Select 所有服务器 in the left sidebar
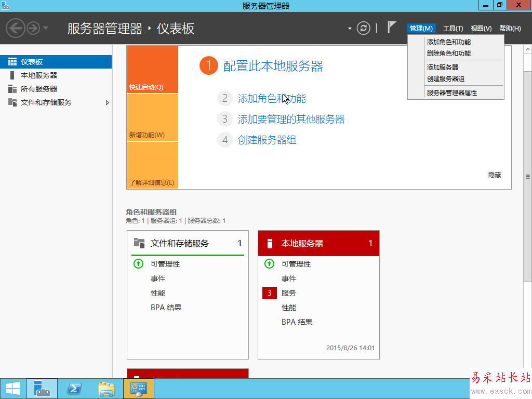 tap(56, 89)
